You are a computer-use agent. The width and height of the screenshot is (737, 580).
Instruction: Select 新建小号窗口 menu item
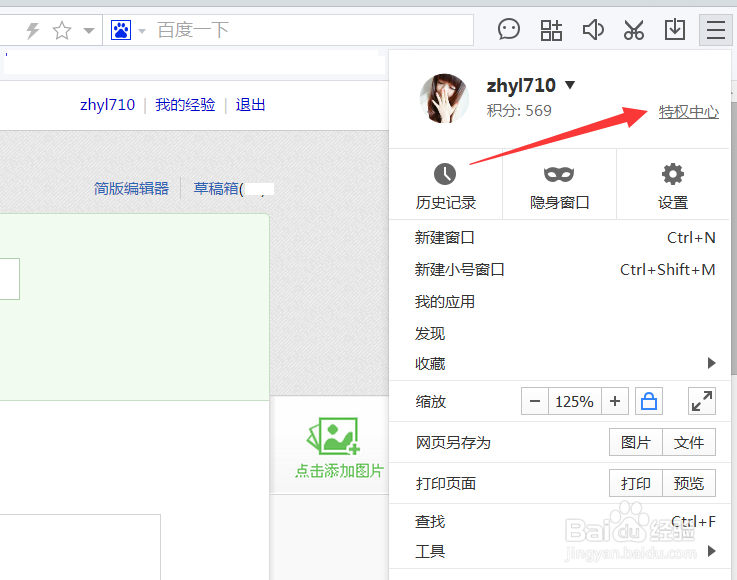(560, 270)
